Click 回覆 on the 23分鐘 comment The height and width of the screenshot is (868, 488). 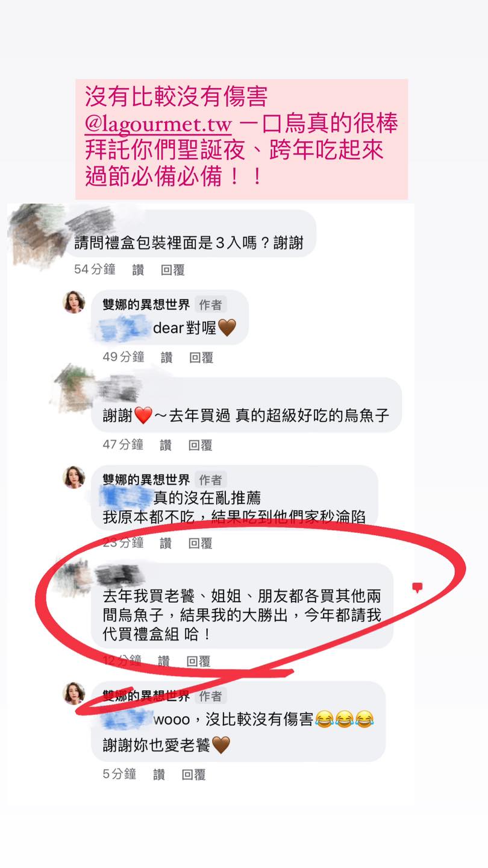tap(201, 543)
